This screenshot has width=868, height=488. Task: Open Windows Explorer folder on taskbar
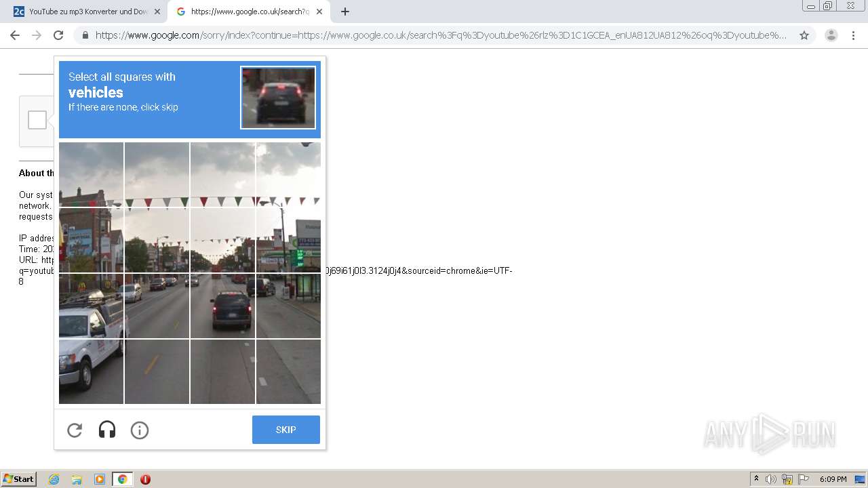[x=77, y=479]
